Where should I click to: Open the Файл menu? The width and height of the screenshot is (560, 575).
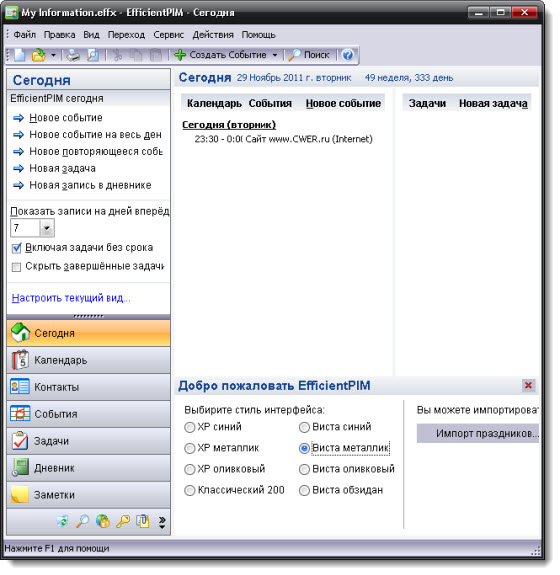25,35
